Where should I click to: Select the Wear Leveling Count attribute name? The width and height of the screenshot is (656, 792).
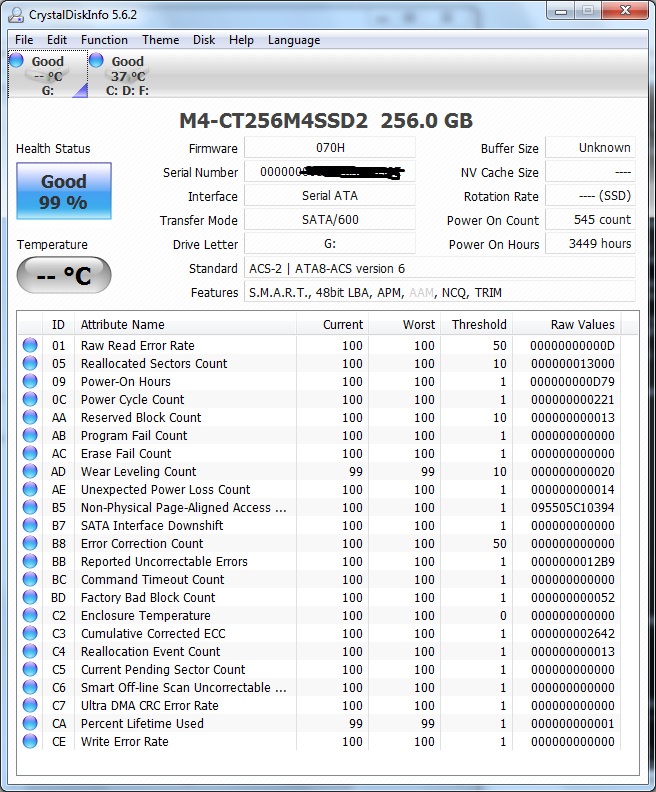pyautogui.click(x=138, y=471)
